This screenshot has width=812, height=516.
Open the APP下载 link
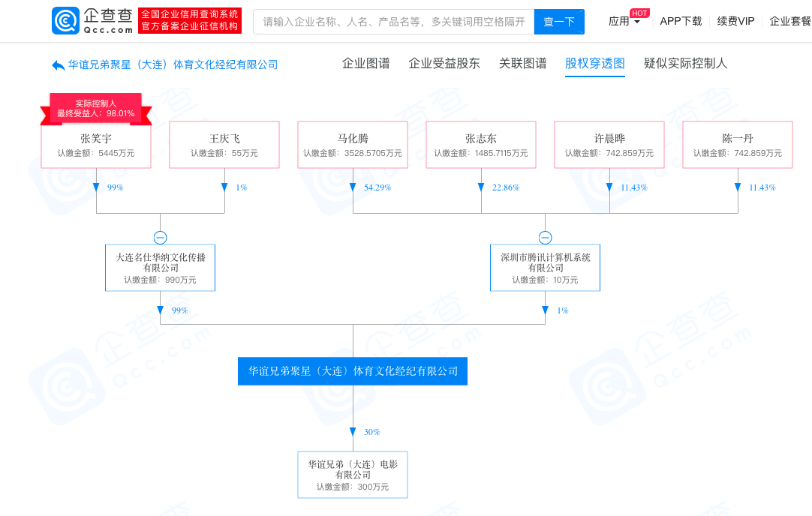tap(681, 21)
